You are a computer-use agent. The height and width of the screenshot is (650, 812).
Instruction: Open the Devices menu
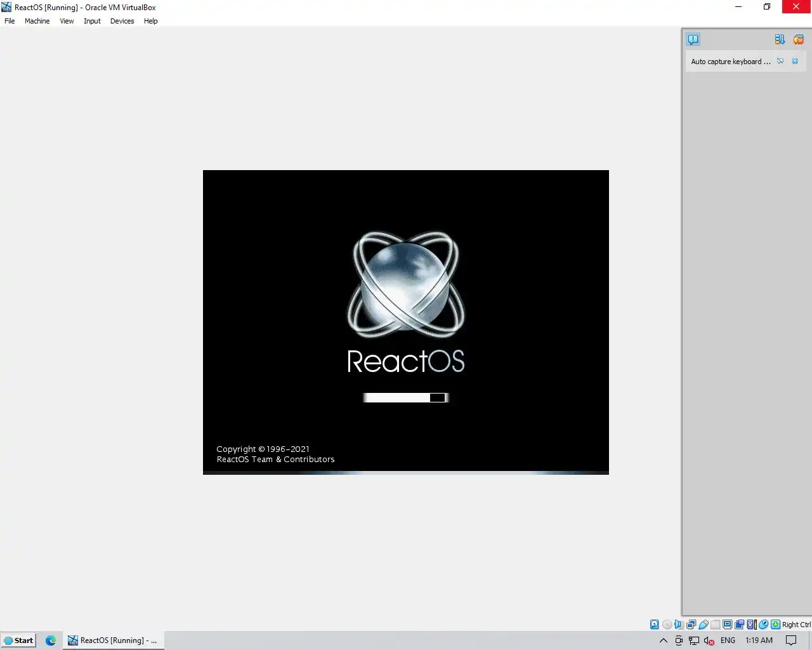122,21
